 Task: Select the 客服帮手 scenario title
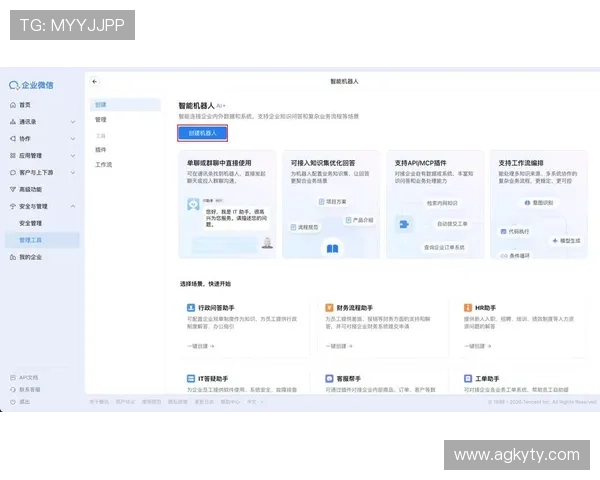pyautogui.click(x=349, y=379)
